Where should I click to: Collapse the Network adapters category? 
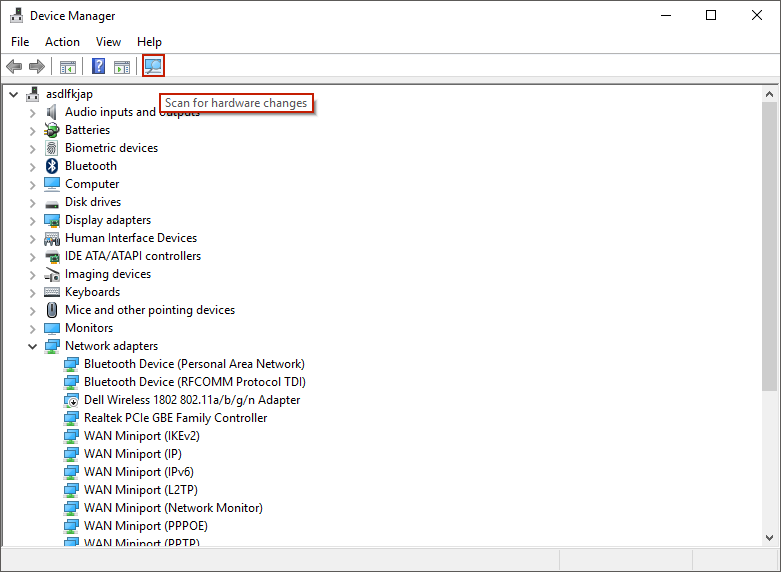(x=33, y=346)
